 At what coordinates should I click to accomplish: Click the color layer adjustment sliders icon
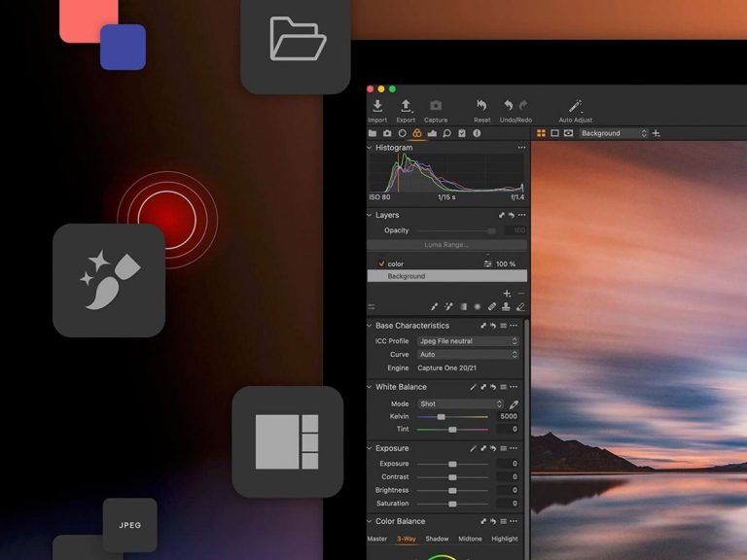tap(488, 263)
